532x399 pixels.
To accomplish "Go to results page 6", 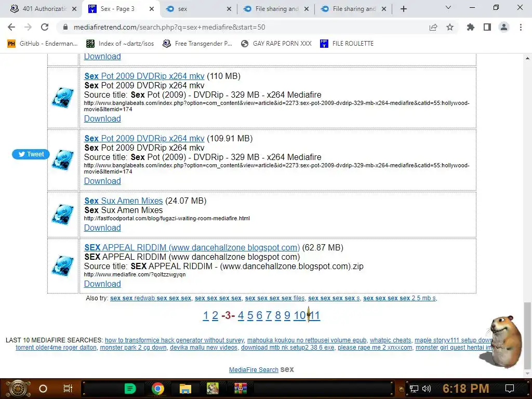I will (259, 315).
